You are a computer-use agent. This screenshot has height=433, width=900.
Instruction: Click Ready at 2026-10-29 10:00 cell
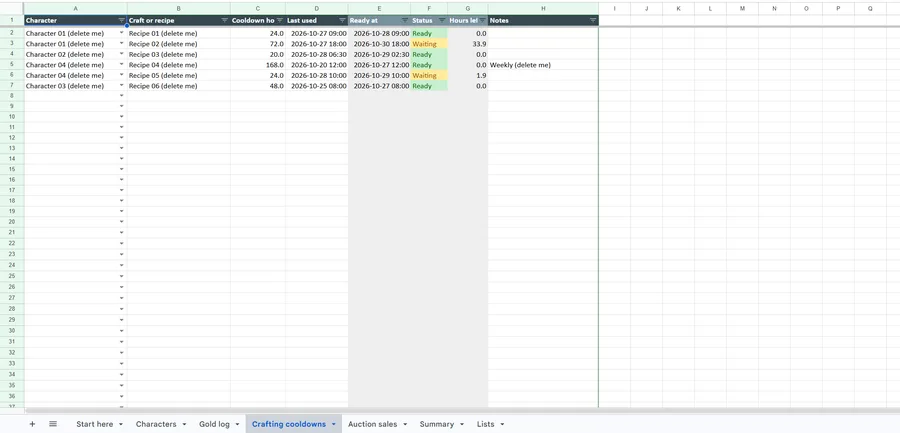(x=379, y=75)
